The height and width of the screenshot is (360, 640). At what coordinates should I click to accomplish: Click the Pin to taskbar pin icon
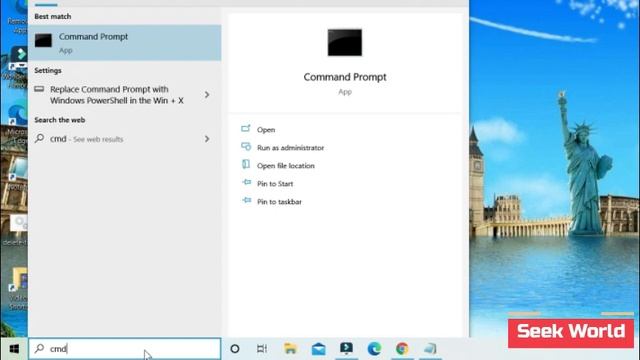pos(247,200)
